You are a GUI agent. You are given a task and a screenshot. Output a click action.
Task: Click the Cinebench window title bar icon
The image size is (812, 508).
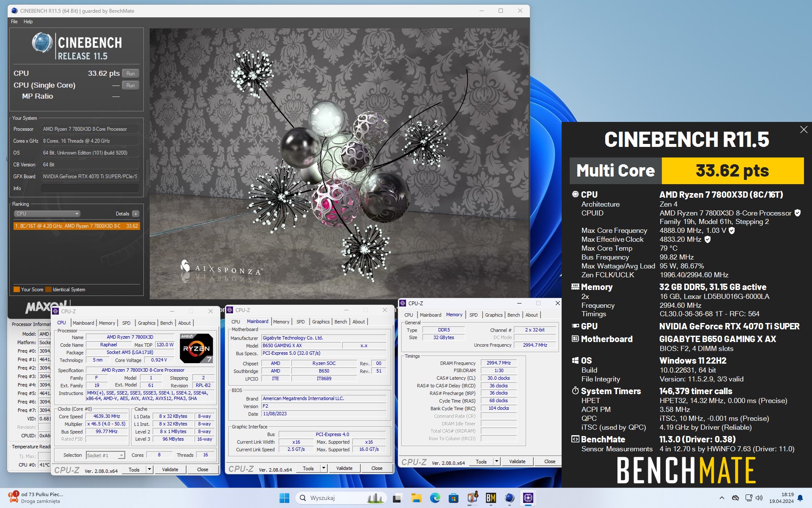(15, 11)
